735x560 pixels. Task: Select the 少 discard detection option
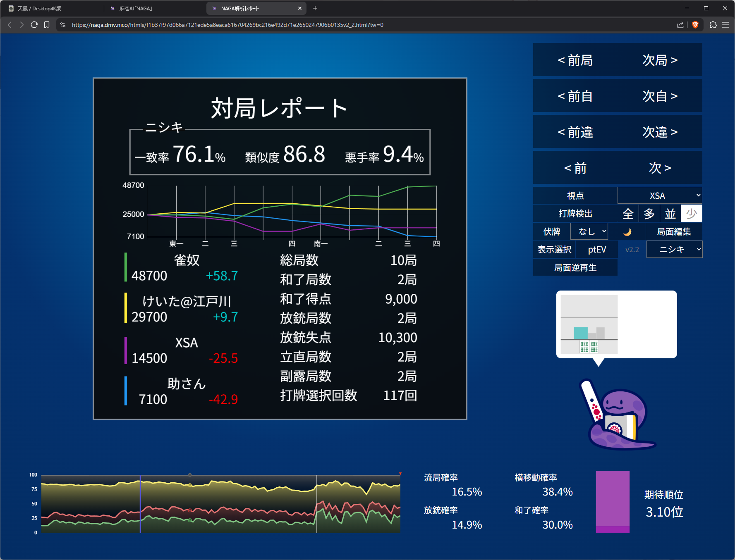(x=691, y=214)
